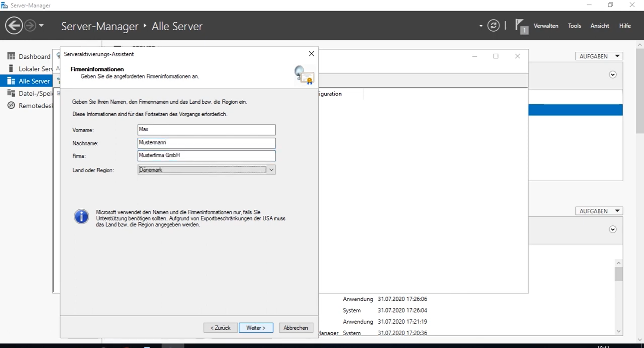Screen dimensions: 644x348
Task: Cancel the wizard with Abbrechen
Action: (296, 328)
